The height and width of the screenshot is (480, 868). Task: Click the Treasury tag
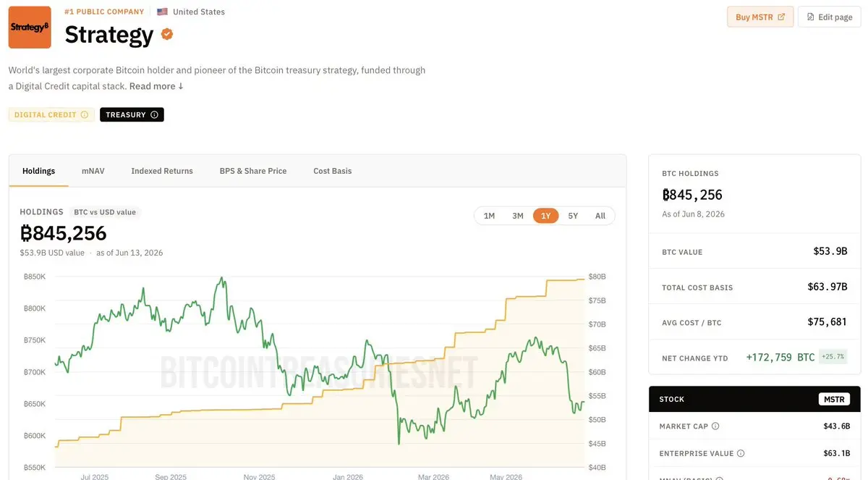point(132,114)
